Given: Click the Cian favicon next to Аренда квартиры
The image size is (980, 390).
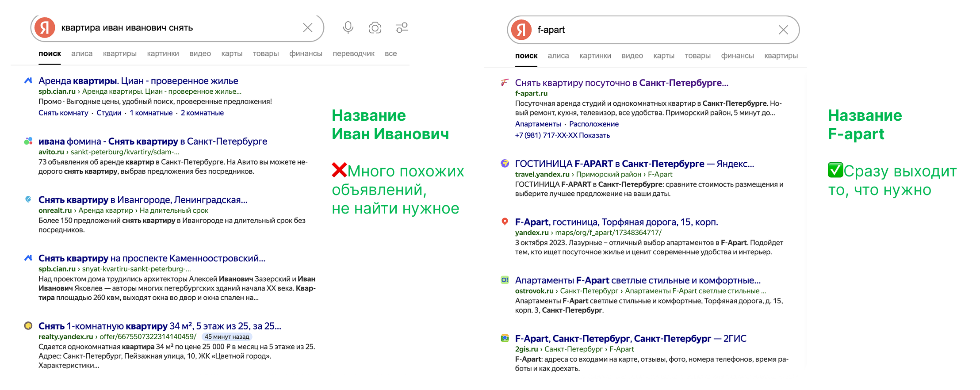Looking at the screenshot, I should tap(28, 80).
